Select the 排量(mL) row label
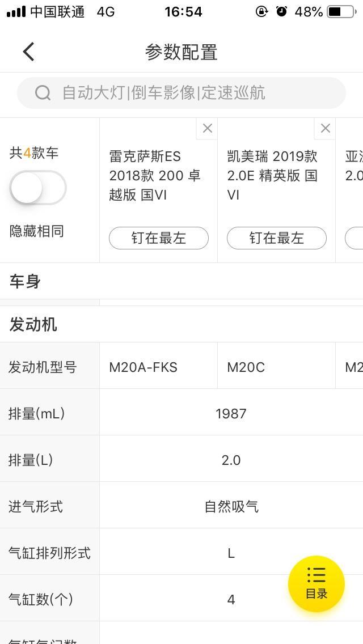This screenshot has width=363, height=644. [37, 414]
